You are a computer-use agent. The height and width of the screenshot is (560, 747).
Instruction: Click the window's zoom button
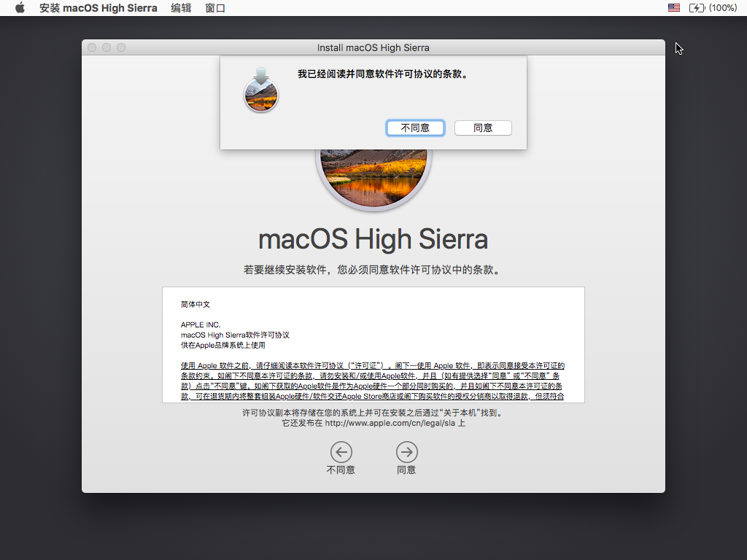tap(121, 47)
